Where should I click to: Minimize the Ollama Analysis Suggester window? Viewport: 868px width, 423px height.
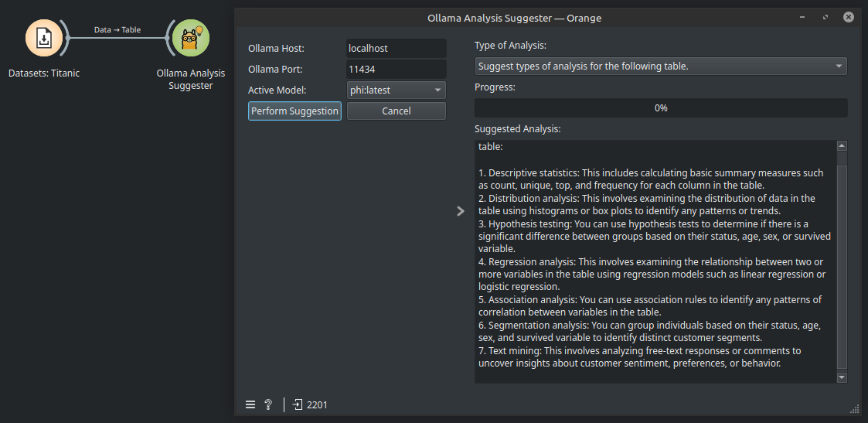click(x=802, y=18)
